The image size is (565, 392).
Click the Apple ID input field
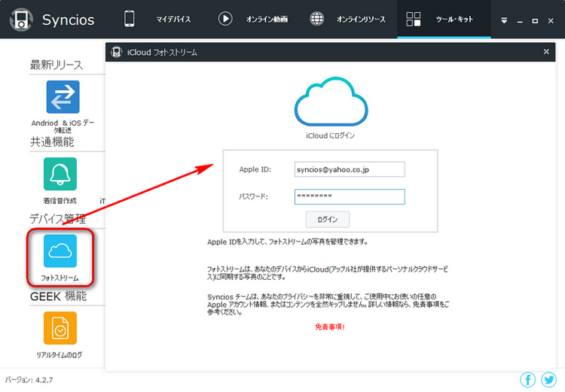[x=350, y=169]
